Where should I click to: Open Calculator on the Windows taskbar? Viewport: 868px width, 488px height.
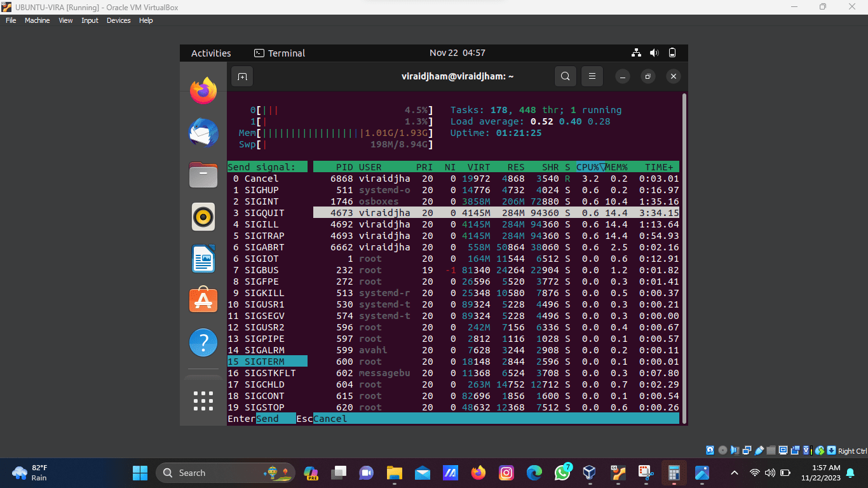point(674,473)
